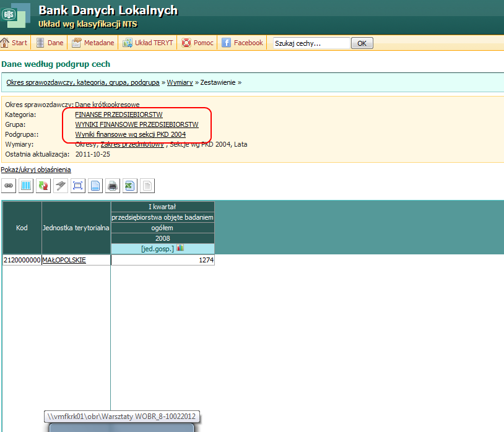Click the \\vmfkrk01\obr\Warsztaty tooltip path

[121, 417]
